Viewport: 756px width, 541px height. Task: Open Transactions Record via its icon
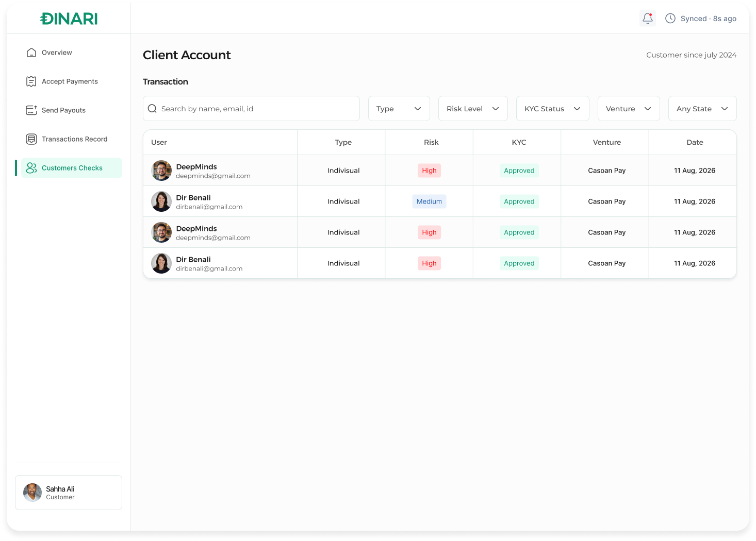click(x=31, y=139)
